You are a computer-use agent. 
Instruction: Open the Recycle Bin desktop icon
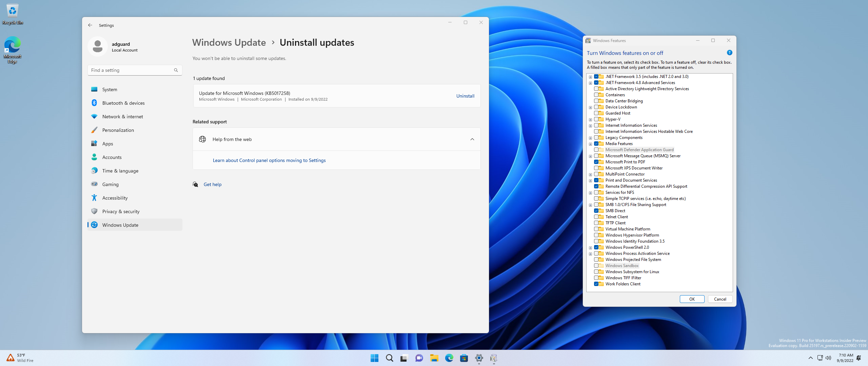click(13, 14)
